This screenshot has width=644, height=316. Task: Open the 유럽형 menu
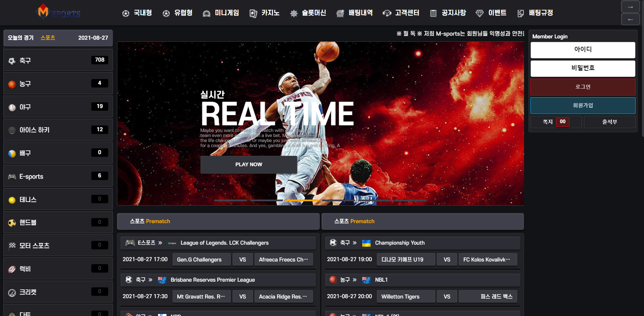pos(178,13)
